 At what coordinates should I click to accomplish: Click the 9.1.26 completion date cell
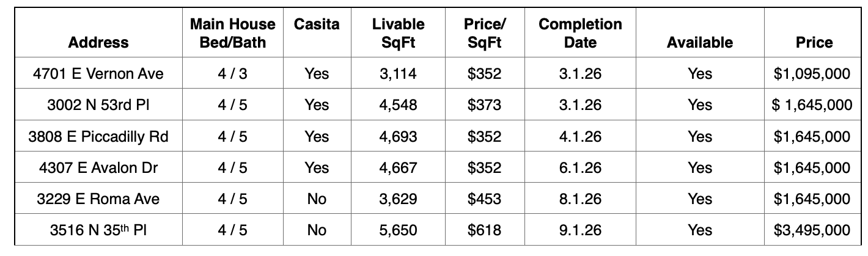(580, 230)
